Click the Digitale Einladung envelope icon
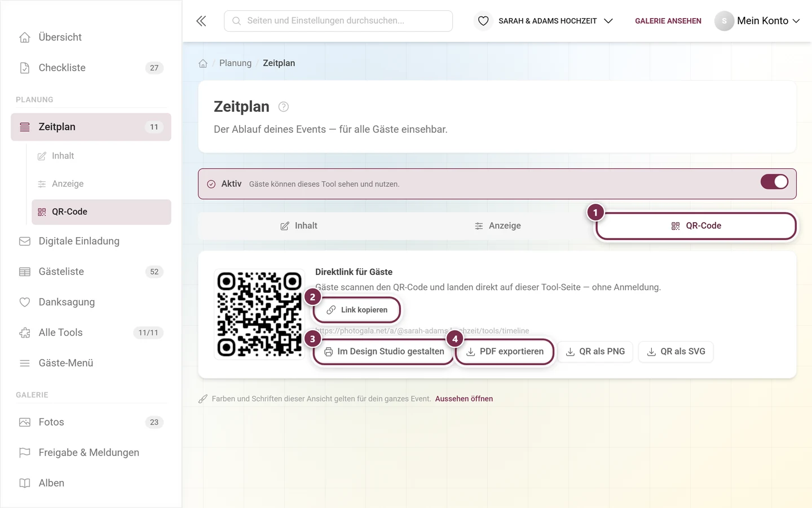 (x=25, y=241)
